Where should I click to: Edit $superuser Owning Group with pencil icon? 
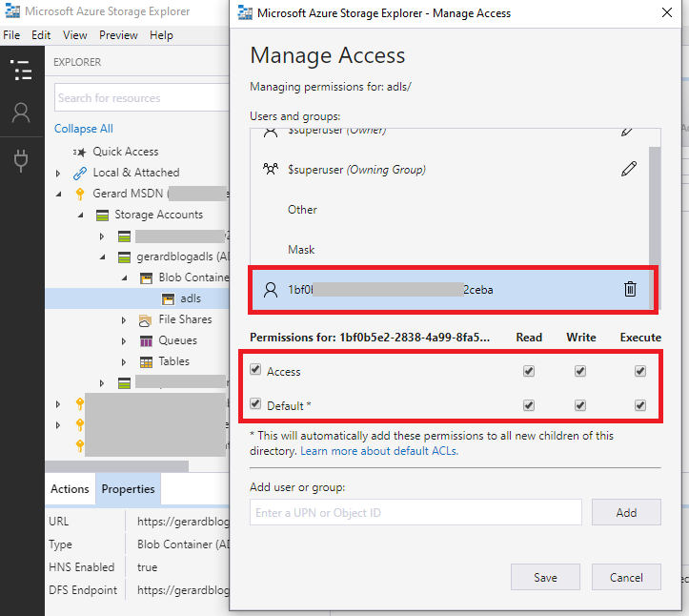[x=629, y=169]
